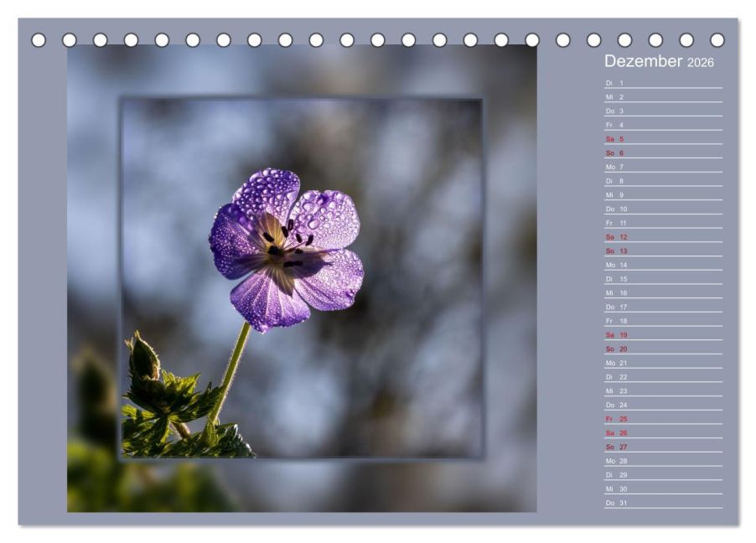Click the Fr 11 date row
The image size is (756, 543).
tap(662, 223)
